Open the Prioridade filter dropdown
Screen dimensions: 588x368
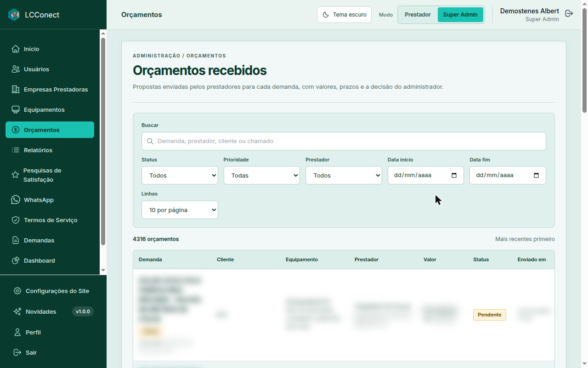[x=262, y=175]
